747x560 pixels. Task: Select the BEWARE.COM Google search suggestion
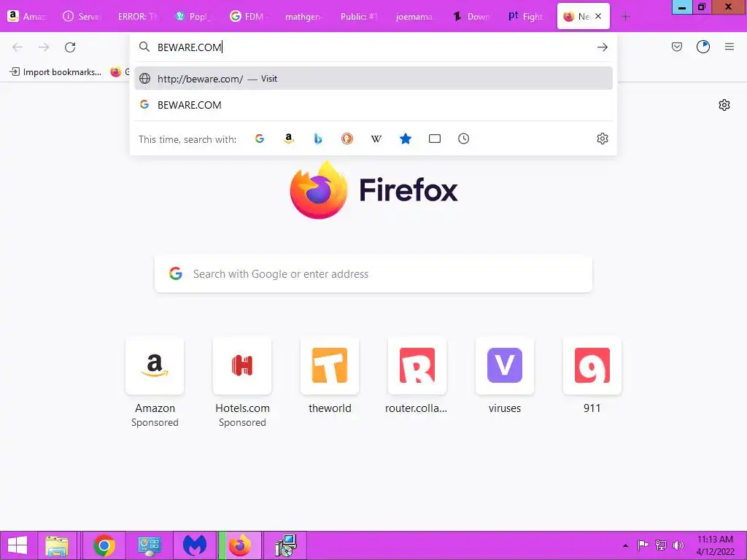point(373,105)
